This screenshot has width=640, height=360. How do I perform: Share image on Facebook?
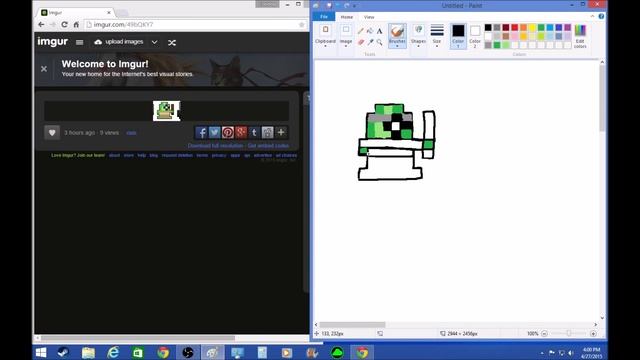pos(201,132)
